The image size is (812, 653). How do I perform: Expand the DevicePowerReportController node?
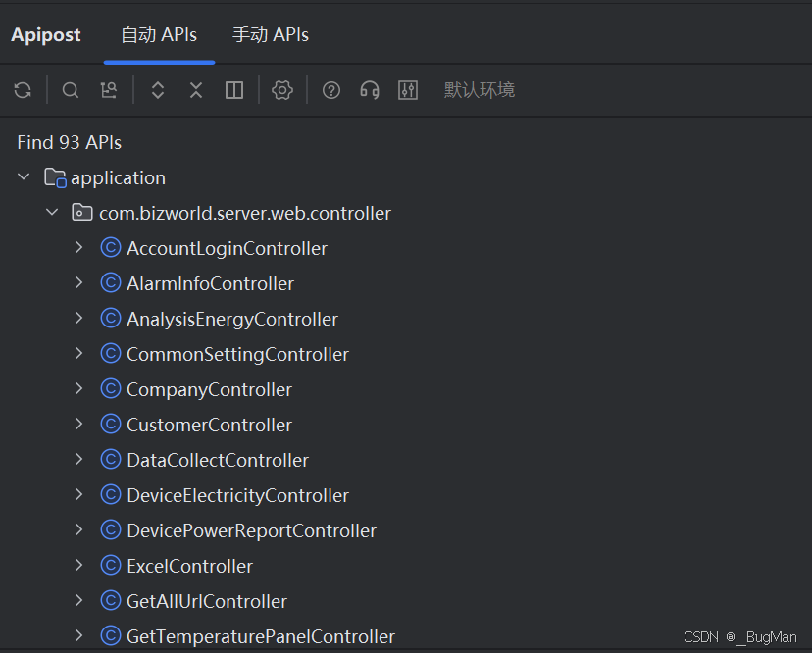coord(79,529)
